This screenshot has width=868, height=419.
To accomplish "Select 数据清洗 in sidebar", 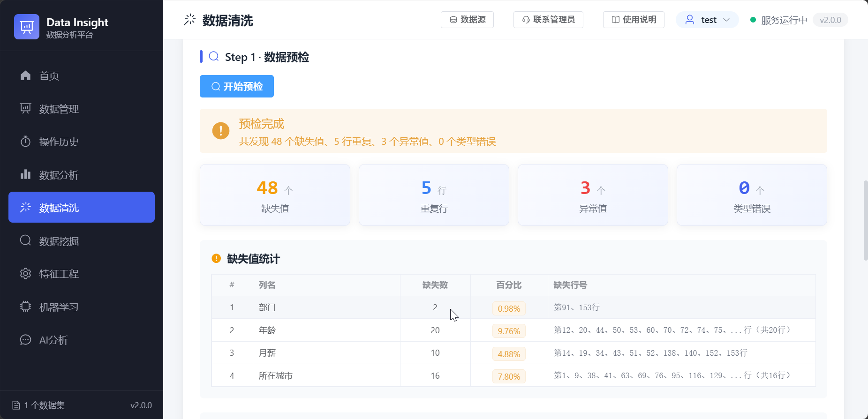I will point(82,207).
